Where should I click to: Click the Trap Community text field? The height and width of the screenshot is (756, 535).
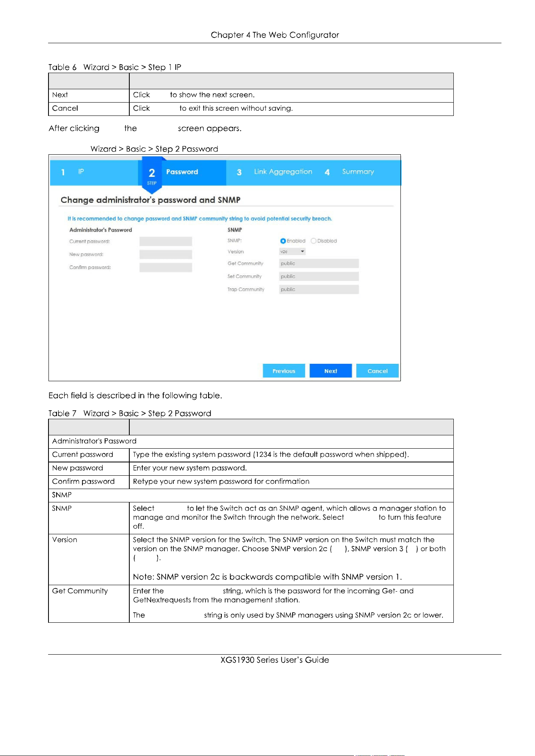point(319,289)
